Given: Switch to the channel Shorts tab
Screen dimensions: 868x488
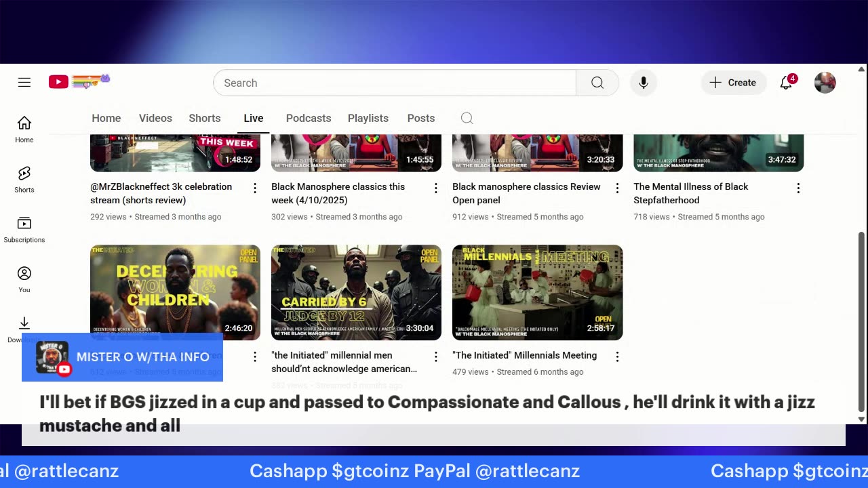Looking at the screenshot, I should (205, 118).
